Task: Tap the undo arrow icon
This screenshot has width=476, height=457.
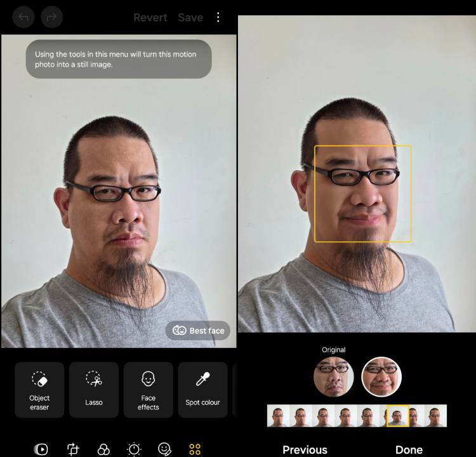Action: (x=23, y=17)
